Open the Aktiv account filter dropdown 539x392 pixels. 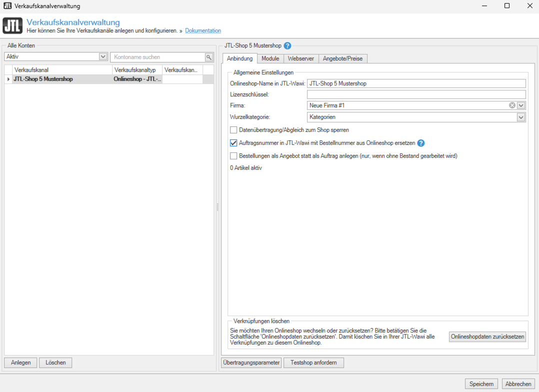103,56
